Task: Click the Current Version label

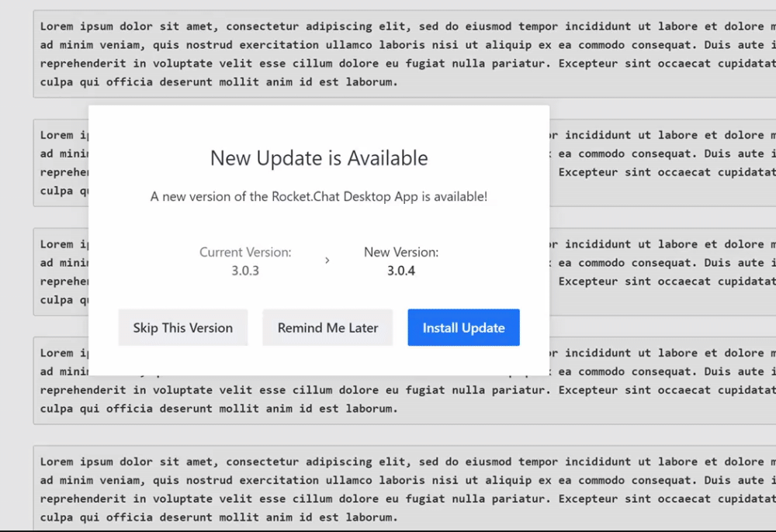Action: point(245,252)
